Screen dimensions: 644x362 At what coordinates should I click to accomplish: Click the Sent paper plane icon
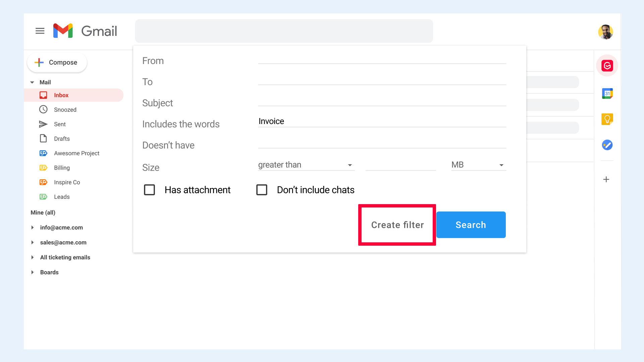[x=43, y=124]
